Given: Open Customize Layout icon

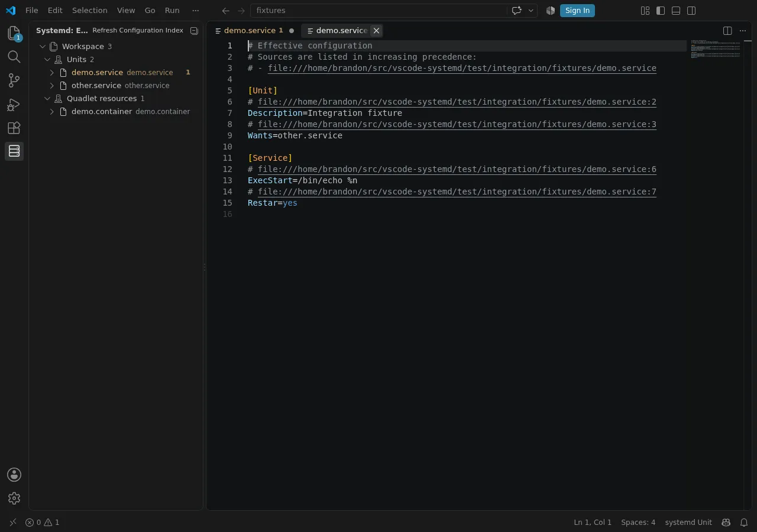Looking at the screenshot, I should pos(645,11).
